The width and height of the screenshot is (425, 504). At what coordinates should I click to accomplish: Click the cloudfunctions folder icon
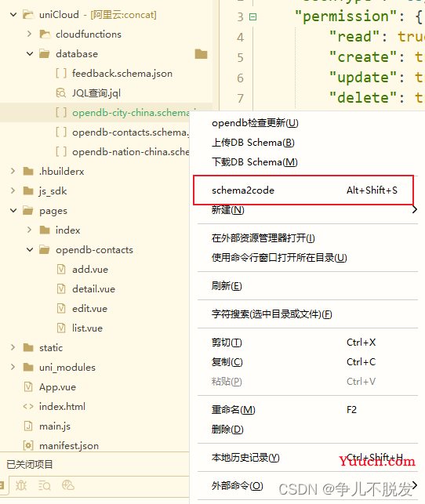click(45, 34)
